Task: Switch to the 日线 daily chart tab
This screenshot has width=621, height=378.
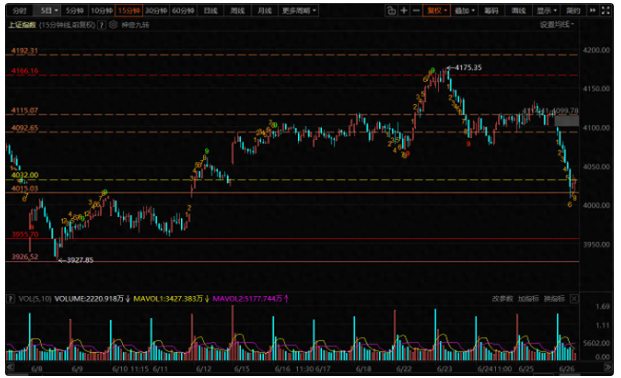Action: [x=210, y=11]
